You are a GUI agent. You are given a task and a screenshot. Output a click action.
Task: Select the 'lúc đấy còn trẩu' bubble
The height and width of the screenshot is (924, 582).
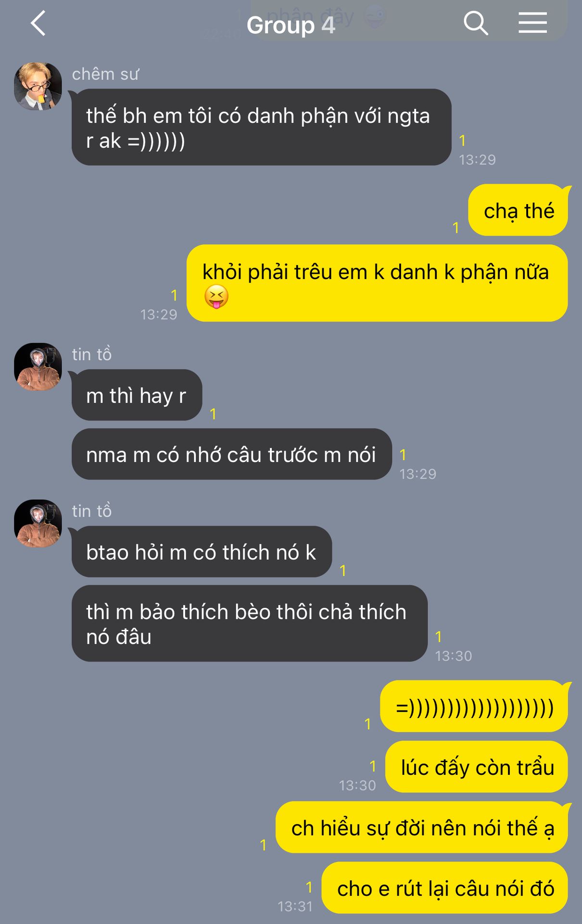[x=477, y=767]
